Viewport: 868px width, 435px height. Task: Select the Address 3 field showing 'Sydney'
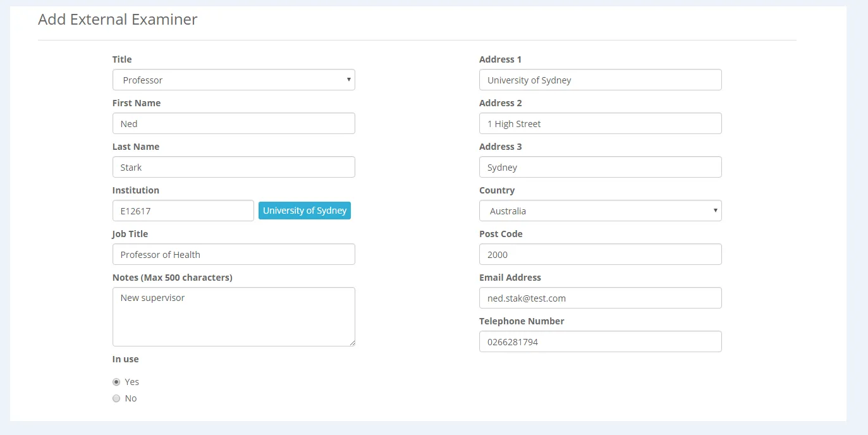point(600,166)
